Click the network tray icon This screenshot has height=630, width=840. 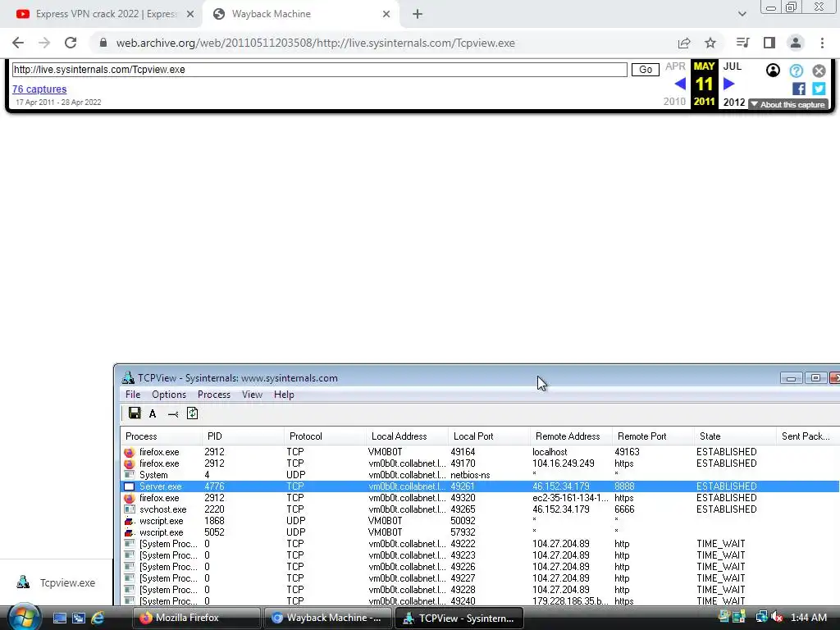[x=761, y=617]
